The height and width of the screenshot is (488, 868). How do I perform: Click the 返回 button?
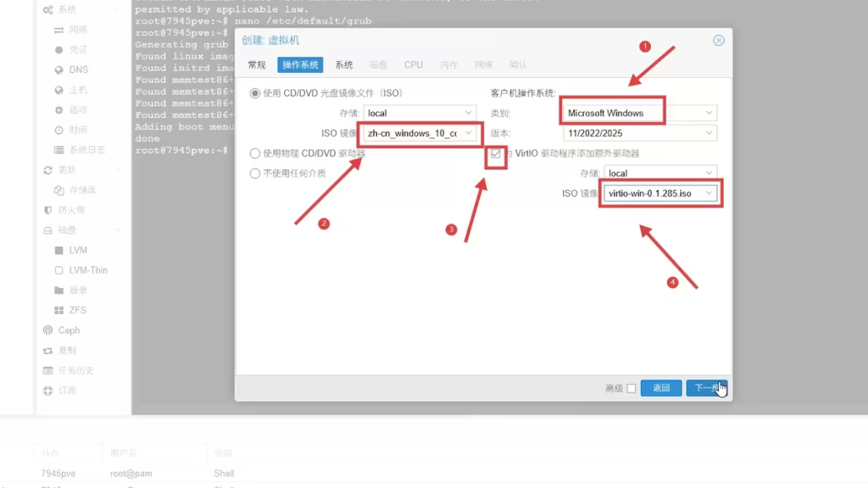(x=661, y=388)
